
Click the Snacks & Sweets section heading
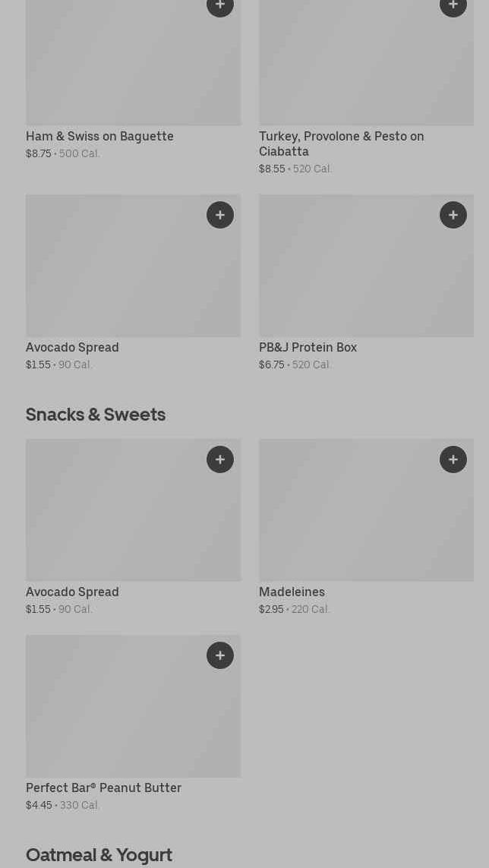pyautogui.click(x=96, y=415)
